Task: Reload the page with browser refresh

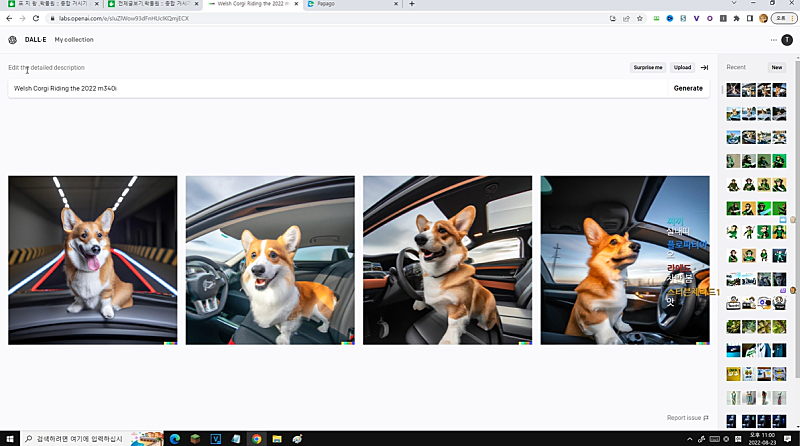Action: coord(36,18)
